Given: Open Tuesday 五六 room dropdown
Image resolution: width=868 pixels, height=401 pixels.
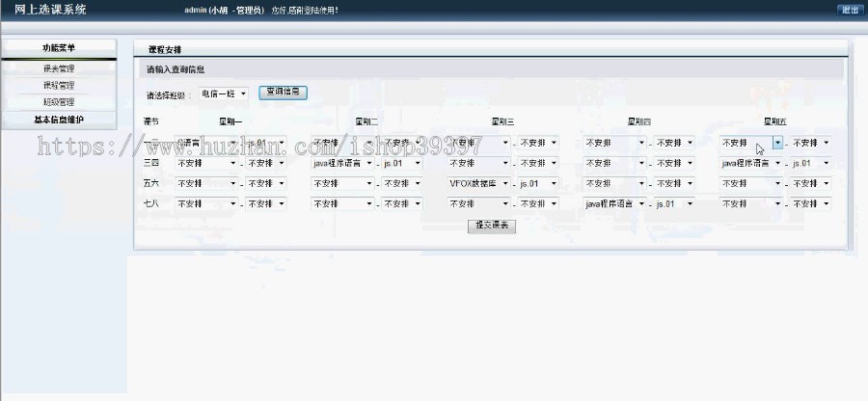Looking at the screenshot, I should (402, 183).
